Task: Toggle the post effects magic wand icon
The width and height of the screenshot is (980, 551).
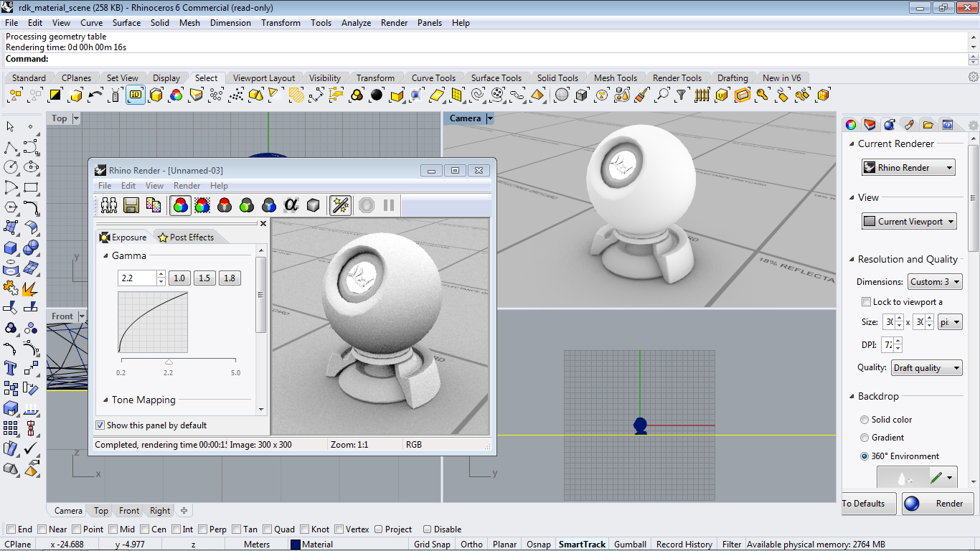Action: click(339, 206)
